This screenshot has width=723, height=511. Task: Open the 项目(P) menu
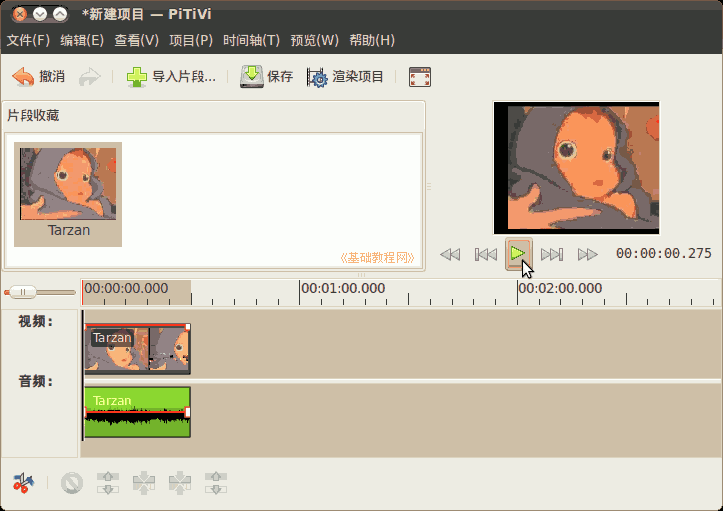pos(191,40)
